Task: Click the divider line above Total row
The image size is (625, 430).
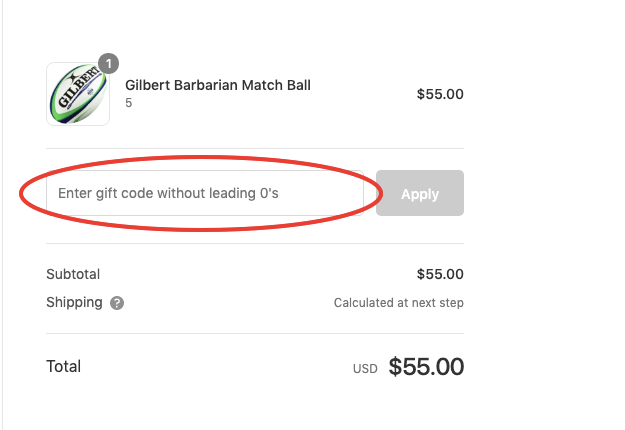Action: pyautogui.click(x=255, y=334)
